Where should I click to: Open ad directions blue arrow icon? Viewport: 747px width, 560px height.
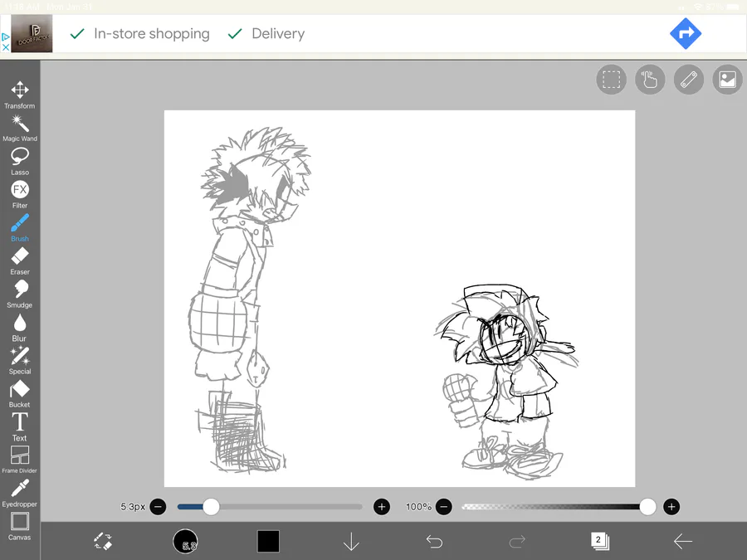pos(686,34)
